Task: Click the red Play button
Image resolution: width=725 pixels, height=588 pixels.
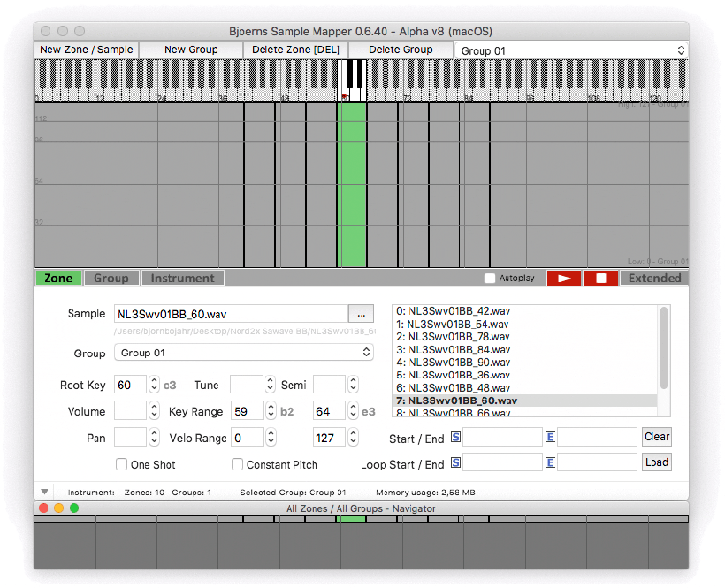Action: (563, 279)
